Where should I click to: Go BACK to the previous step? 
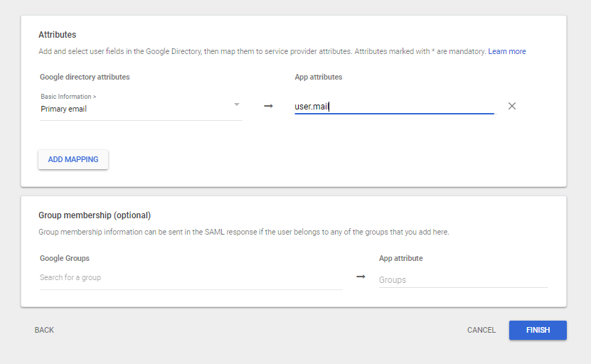point(44,330)
